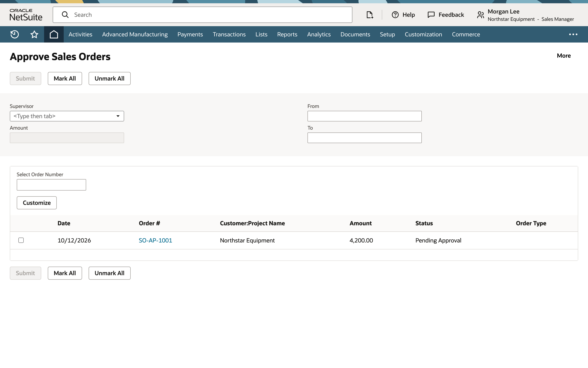Open the More menu on page header
Screen dimensions: 588x368
click(x=564, y=56)
